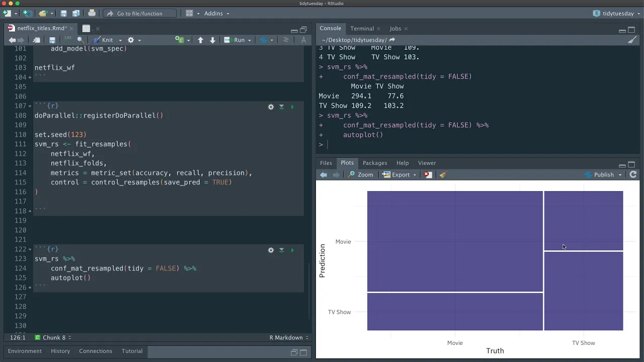Screen dimensions: 644x362
Task: Refresh the current plot
Action: 633,174
